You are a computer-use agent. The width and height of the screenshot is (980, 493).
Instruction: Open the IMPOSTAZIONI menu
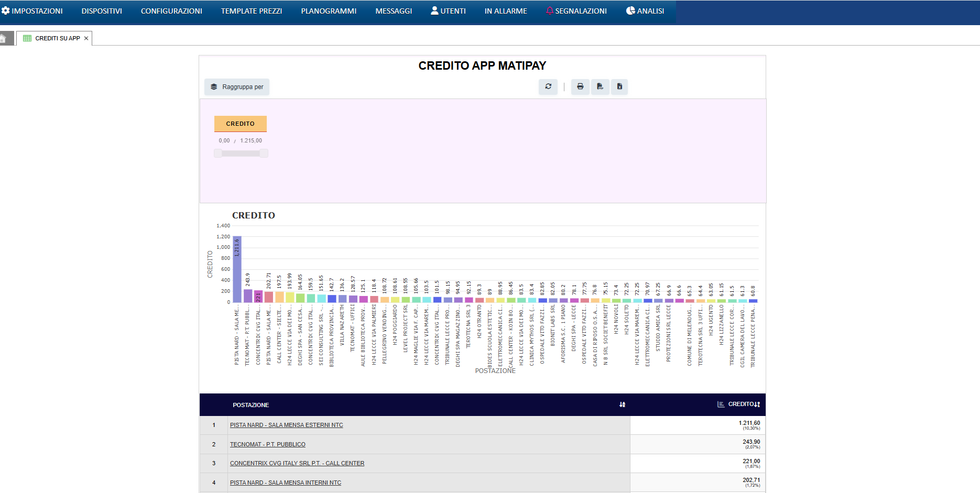pyautogui.click(x=32, y=11)
